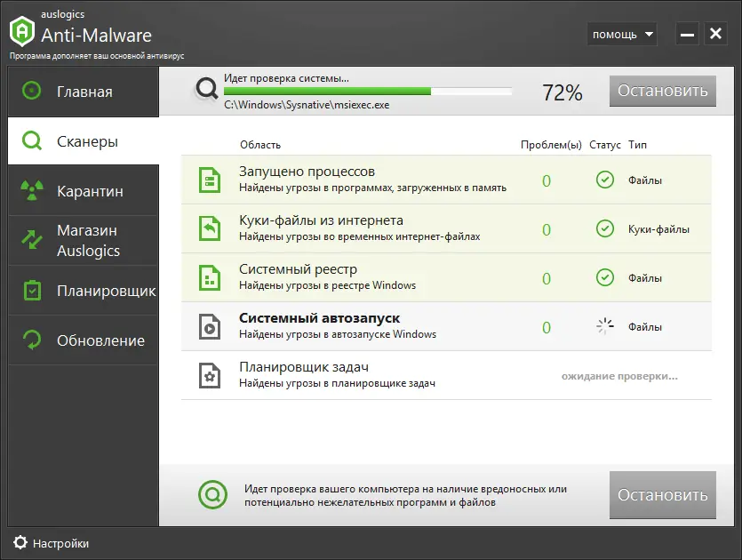Click the checkmark status for Системный реестр
The width and height of the screenshot is (742, 560).
pos(604,277)
